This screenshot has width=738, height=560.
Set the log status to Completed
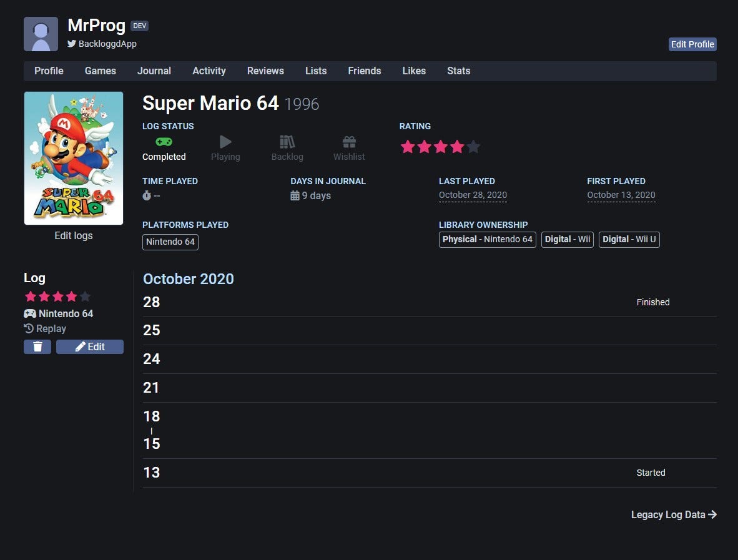164,149
